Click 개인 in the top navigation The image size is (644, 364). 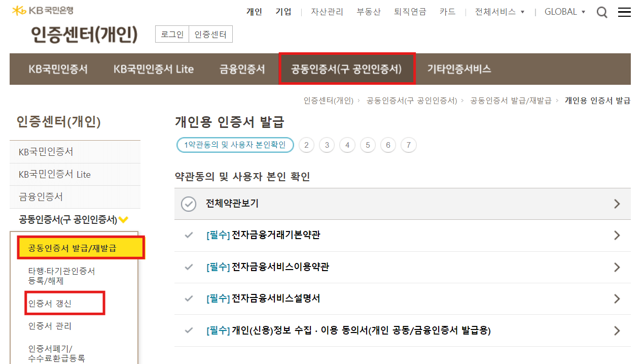(x=254, y=12)
